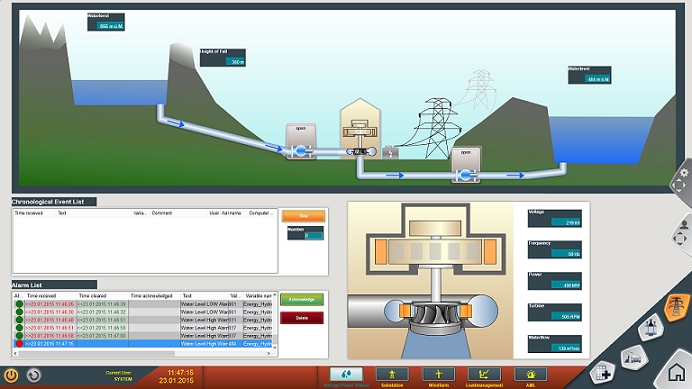Open the Storage Power Station view
The height and width of the screenshot is (389, 692).
(346, 374)
